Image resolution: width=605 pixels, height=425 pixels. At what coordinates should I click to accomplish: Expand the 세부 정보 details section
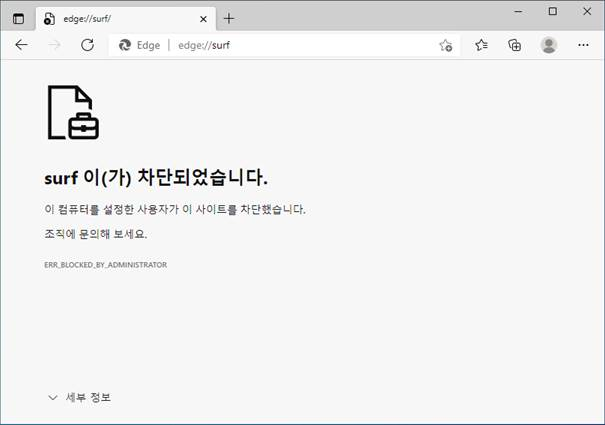point(79,397)
